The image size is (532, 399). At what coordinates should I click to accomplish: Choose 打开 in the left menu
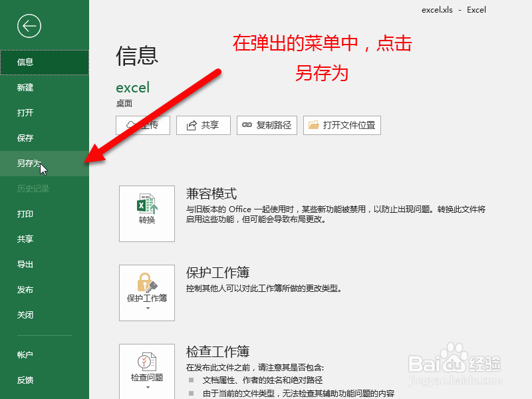point(45,112)
